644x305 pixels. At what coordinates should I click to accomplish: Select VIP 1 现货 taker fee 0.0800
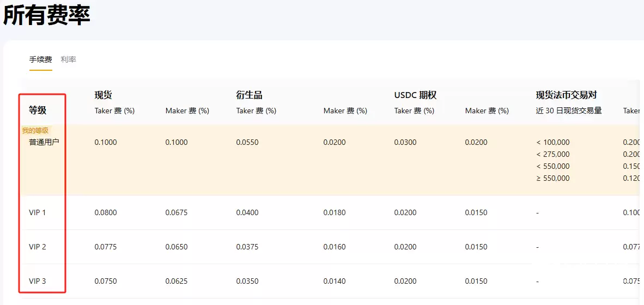106,212
